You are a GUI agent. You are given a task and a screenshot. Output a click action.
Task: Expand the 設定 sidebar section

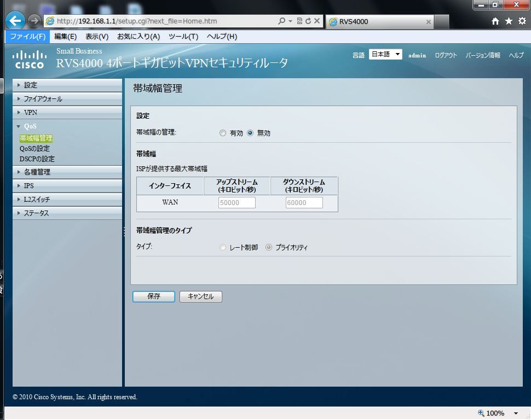tap(67, 85)
